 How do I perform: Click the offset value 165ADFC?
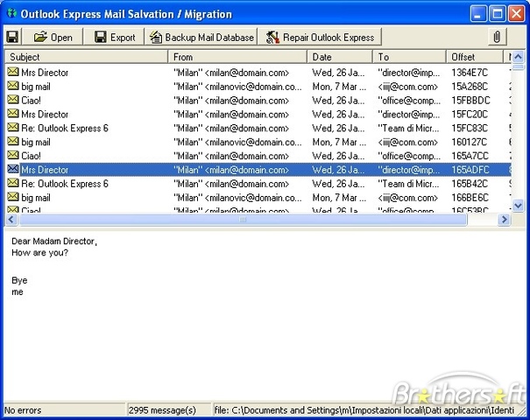470,170
